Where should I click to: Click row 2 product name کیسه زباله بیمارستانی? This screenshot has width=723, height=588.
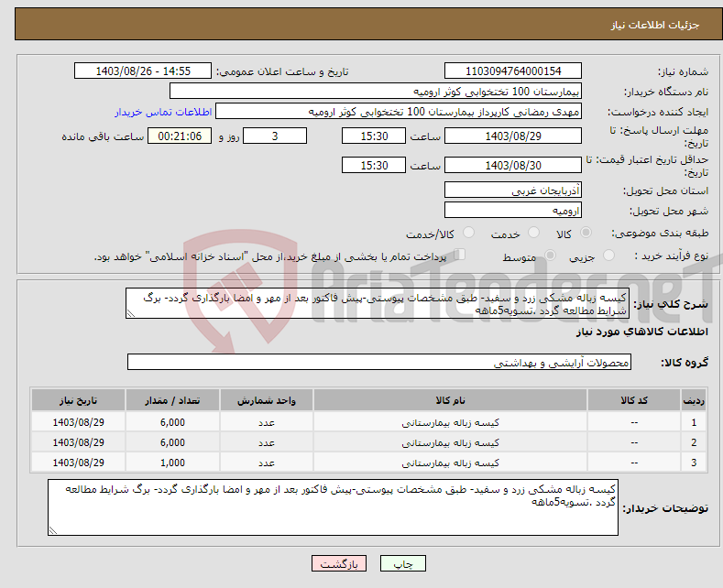[x=450, y=443]
